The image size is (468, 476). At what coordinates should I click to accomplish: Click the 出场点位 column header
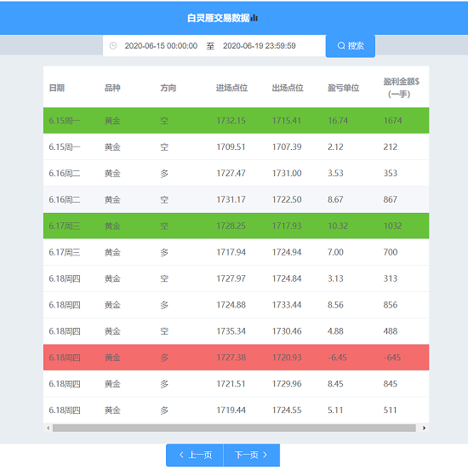pos(288,88)
